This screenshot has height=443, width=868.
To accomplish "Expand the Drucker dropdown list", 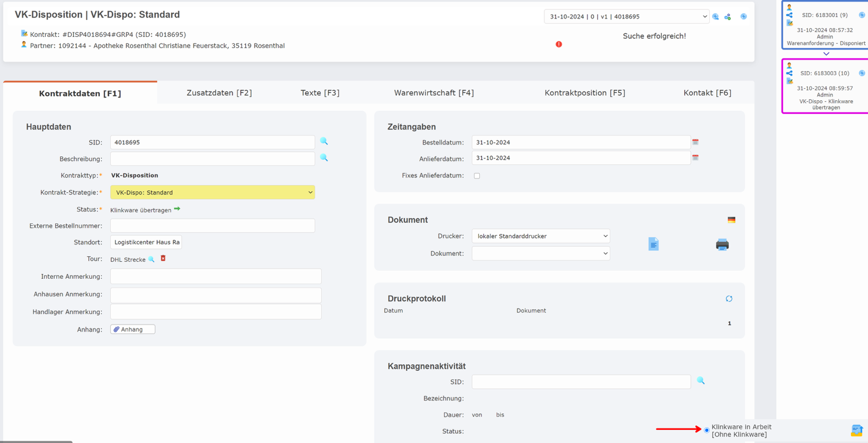I will 541,236.
